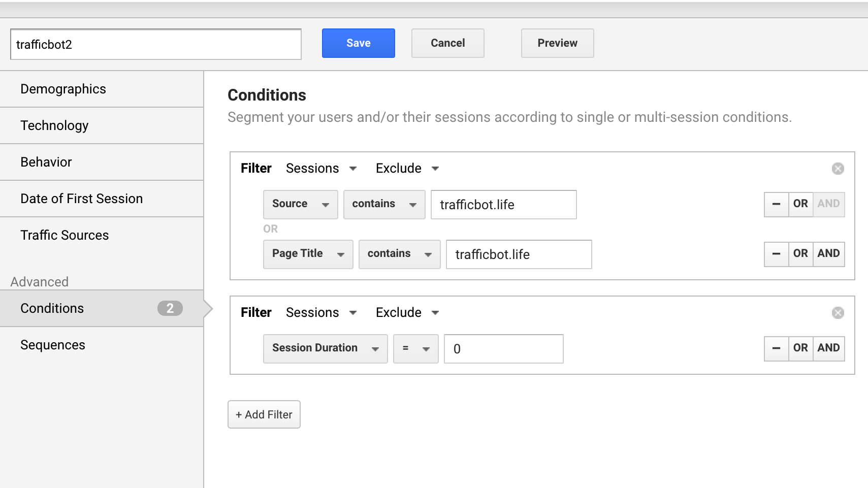Save the trafficbot2 segment
Screen dimensions: 868x488
click(x=358, y=43)
